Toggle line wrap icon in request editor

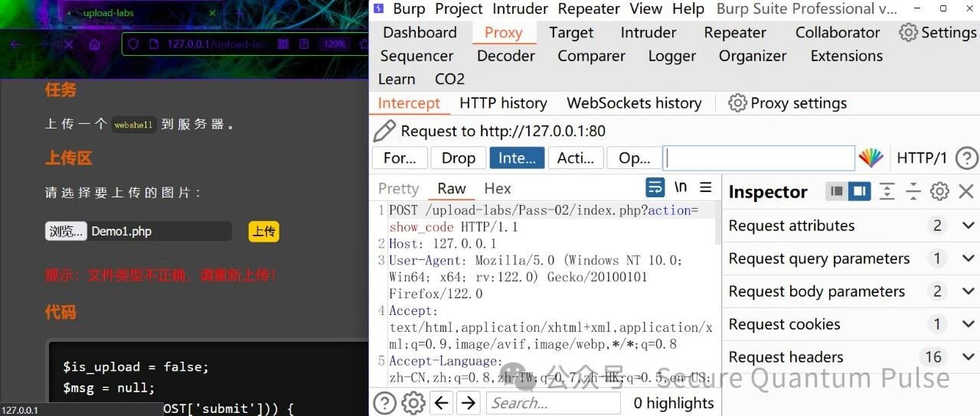[x=655, y=187]
